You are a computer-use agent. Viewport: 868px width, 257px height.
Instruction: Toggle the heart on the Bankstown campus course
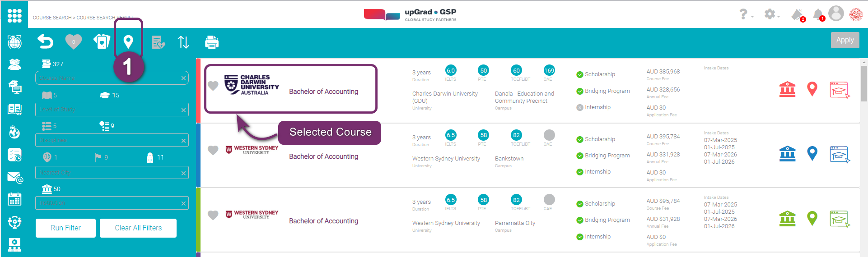(x=213, y=150)
